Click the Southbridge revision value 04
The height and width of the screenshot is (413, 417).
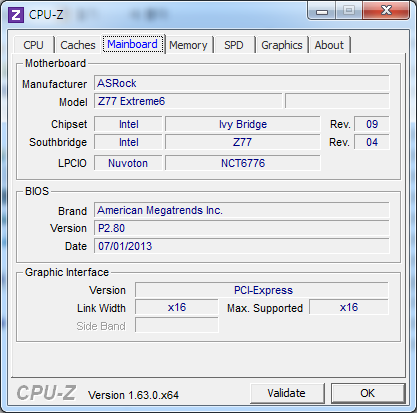pos(371,142)
